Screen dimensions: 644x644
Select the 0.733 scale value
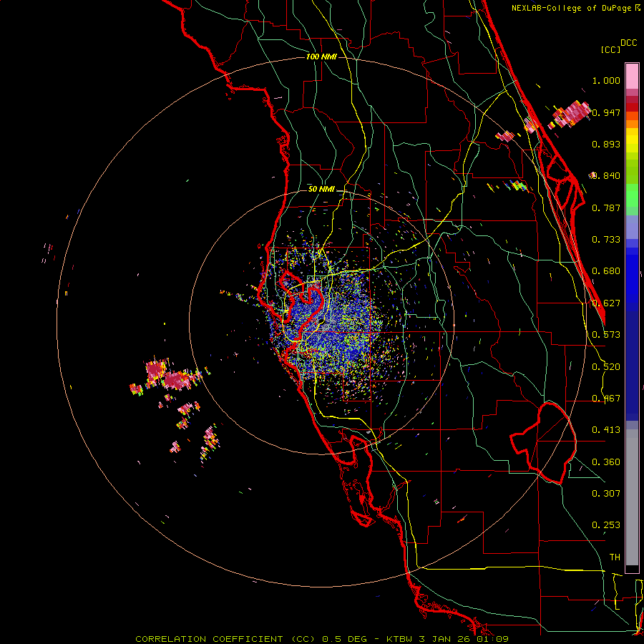click(x=606, y=240)
